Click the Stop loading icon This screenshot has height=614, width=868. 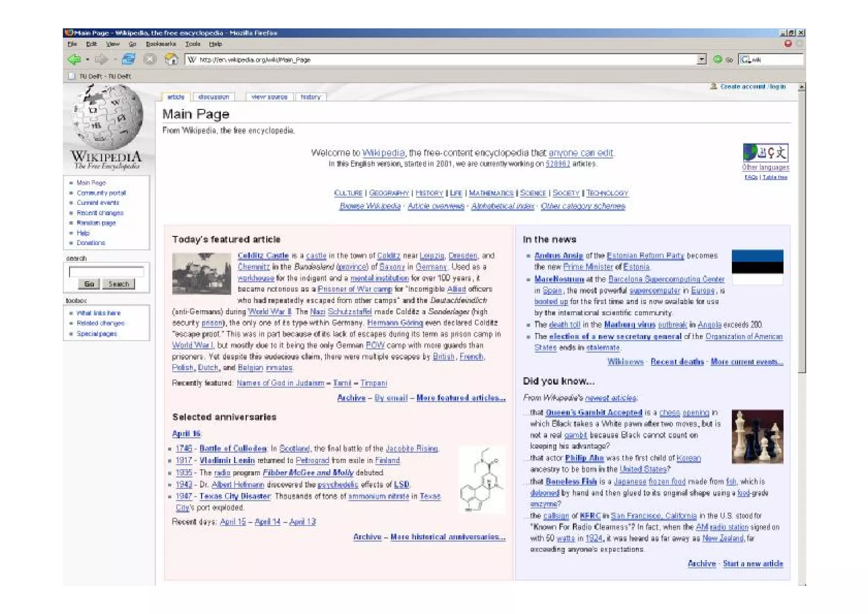tap(150, 59)
